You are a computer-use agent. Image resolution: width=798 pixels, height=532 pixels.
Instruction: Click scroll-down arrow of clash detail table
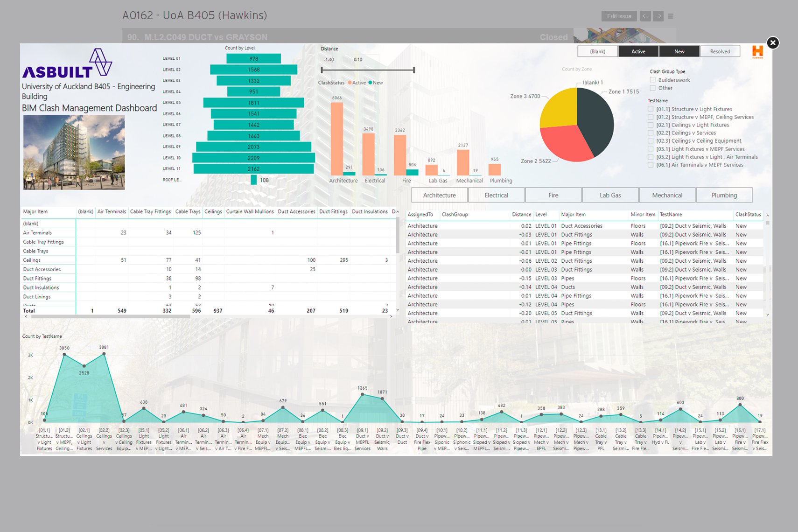[768, 315]
